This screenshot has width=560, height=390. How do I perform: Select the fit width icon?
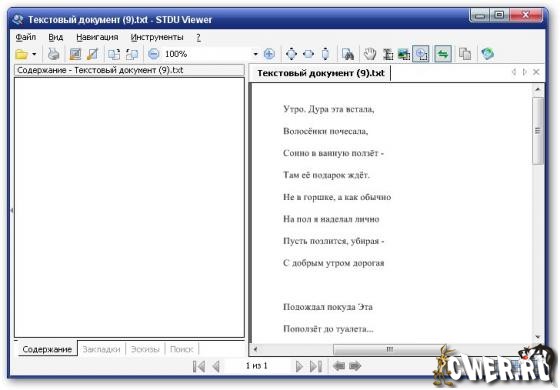point(309,54)
